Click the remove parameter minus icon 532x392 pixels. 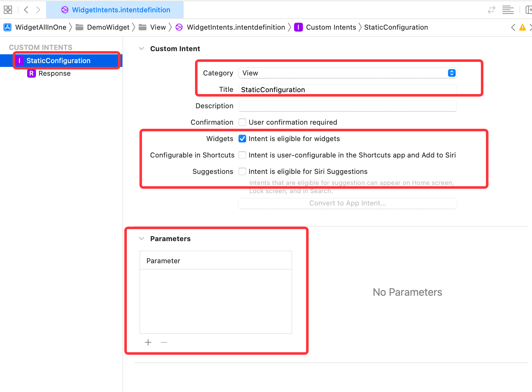pyautogui.click(x=164, y=342)
